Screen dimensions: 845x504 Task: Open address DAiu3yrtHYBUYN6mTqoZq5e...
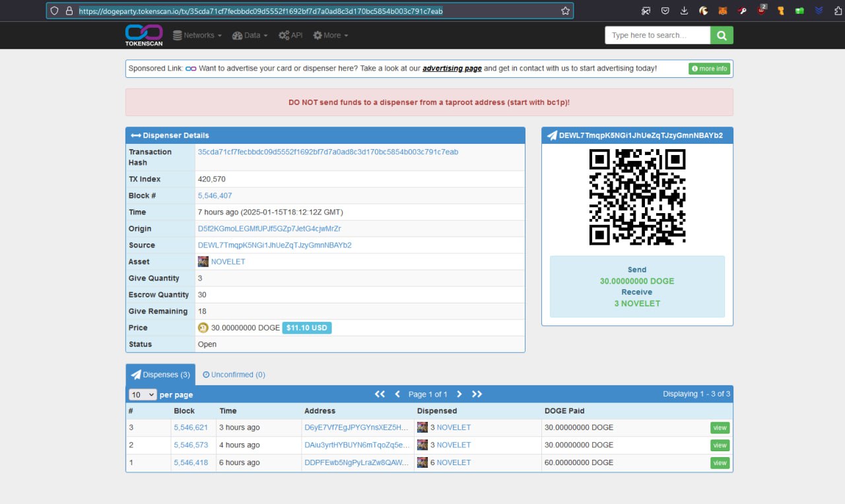coord(356,445)
